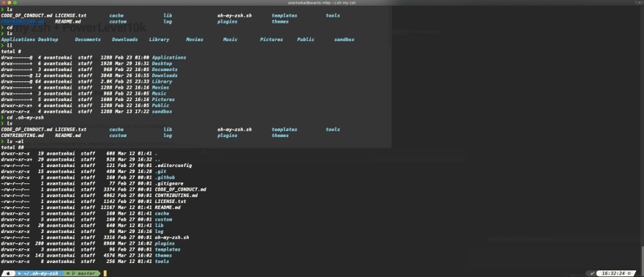The image size is (644, 277).
Task: Click the 'cd .oh-my-zsh' command line
Action: coord(25,117)
